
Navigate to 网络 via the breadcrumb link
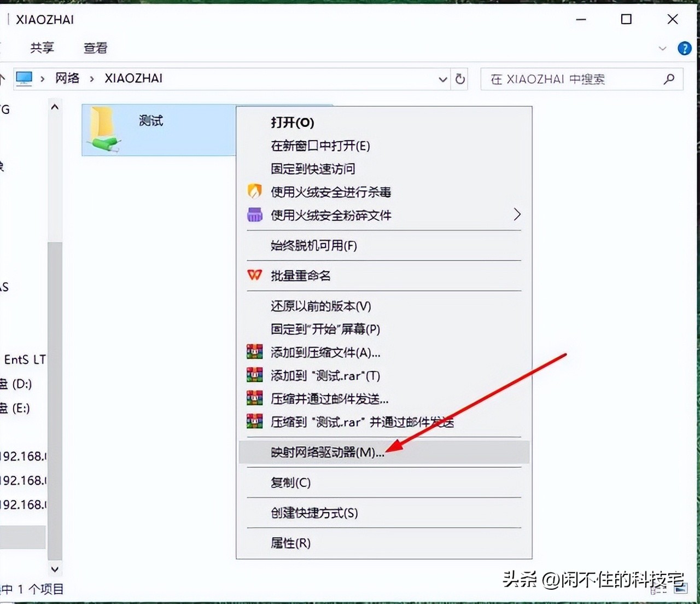pyautogui.click(x=67, y=78)
